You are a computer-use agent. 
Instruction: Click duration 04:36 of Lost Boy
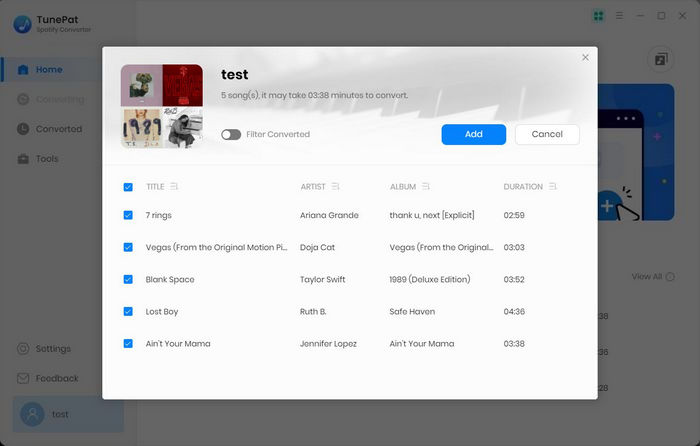pyautogui.click(x=514, y=312)
